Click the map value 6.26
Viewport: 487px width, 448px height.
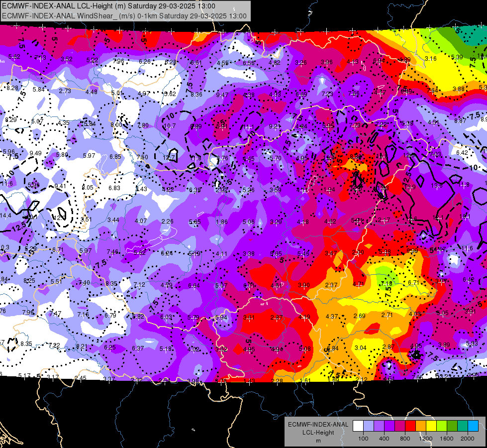click(145, 62)
